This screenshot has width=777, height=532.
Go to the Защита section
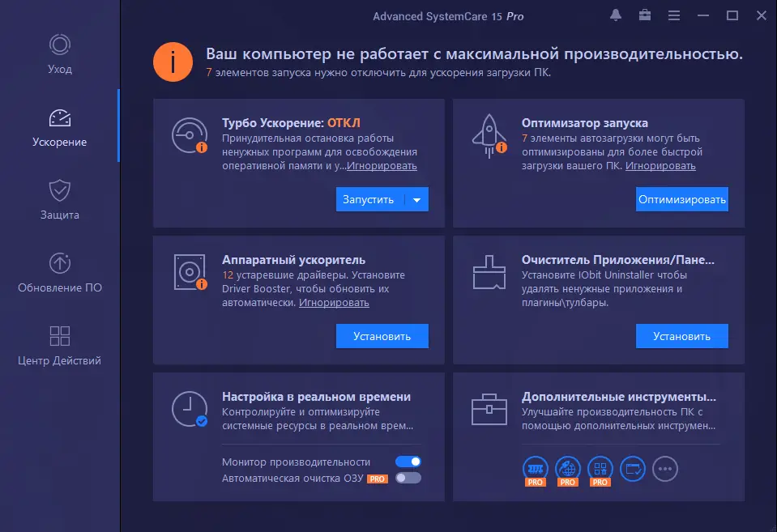pyautogui.click(x=59, y=200)
